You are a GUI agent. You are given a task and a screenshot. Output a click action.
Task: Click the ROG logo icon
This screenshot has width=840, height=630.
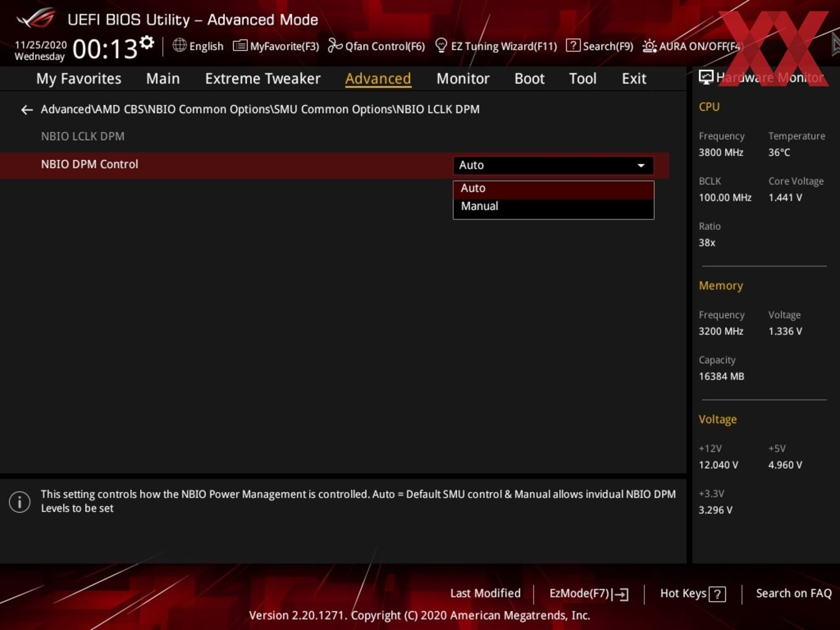[36, 19]
